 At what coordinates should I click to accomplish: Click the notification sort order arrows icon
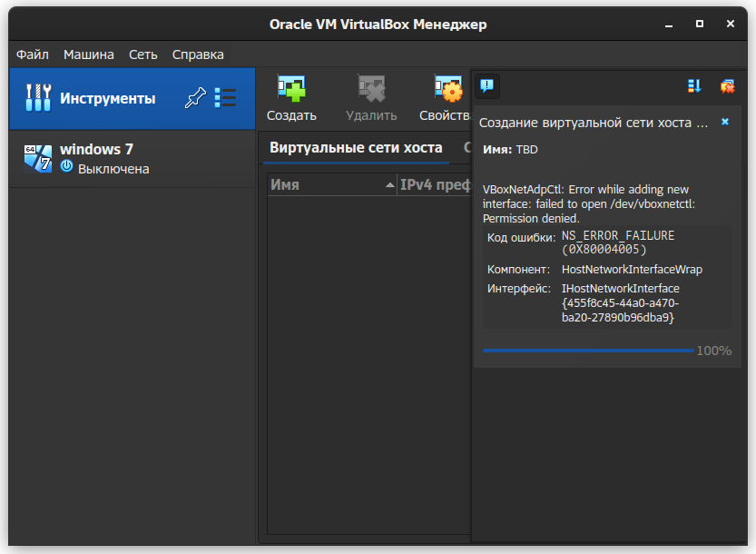[695, 86]
